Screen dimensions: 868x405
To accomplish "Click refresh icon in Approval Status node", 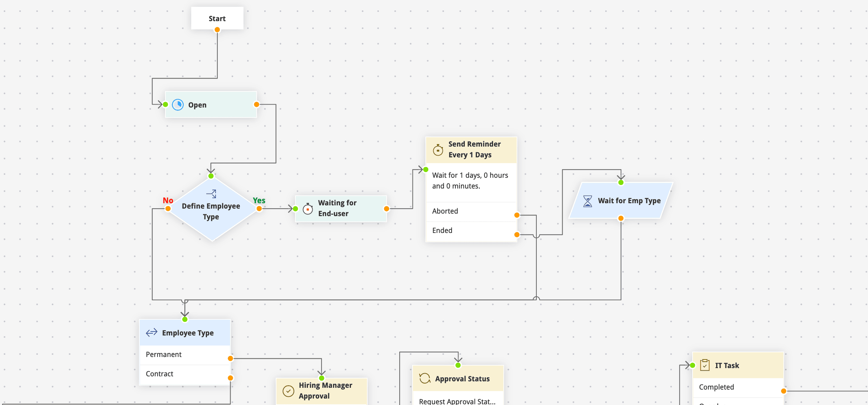I will point(425,378).
